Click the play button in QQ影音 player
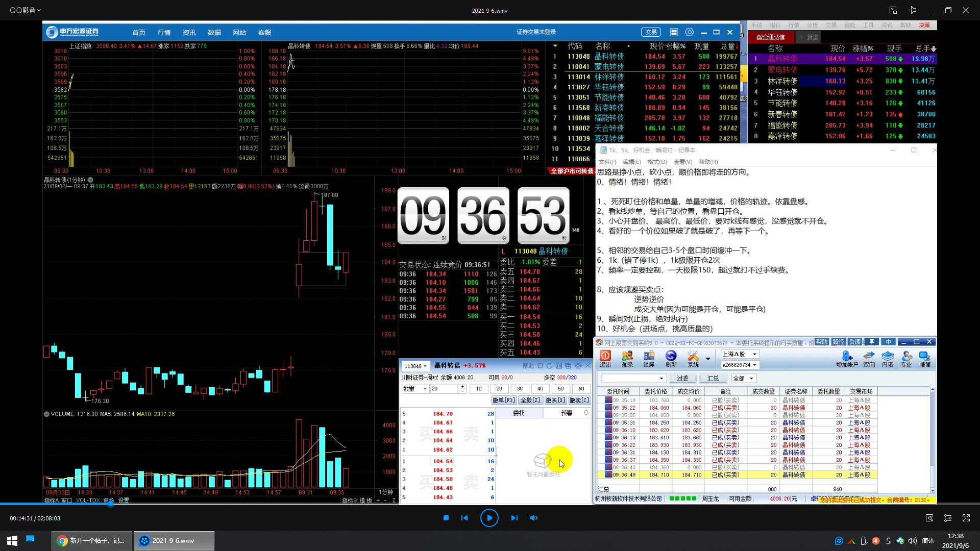Screen dimensions: 980x551 (489, 518)
